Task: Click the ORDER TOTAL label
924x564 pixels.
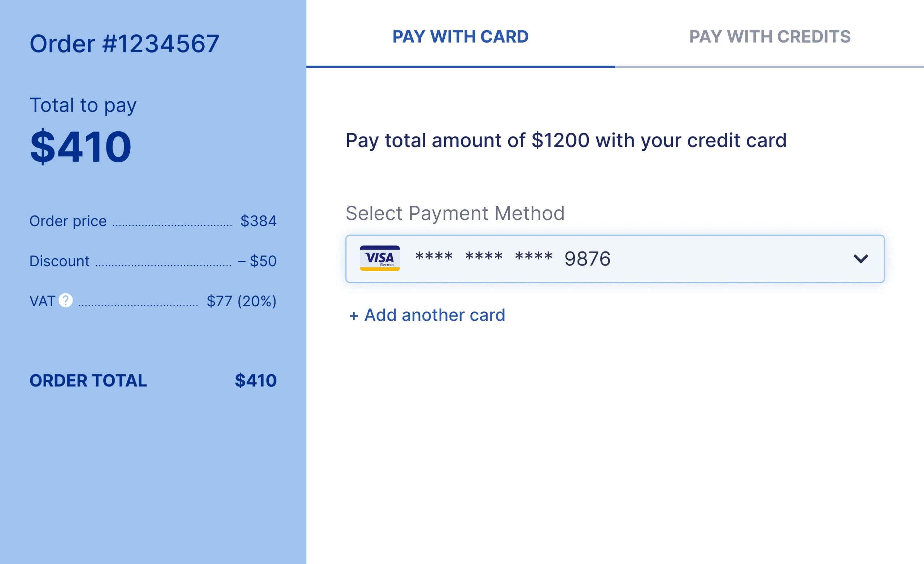Action: 88,381
